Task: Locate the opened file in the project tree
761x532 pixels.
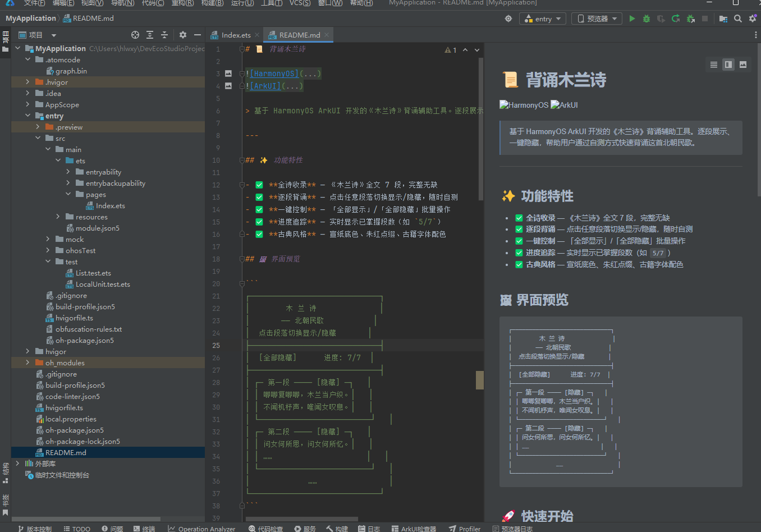Action: pos(135,35)
